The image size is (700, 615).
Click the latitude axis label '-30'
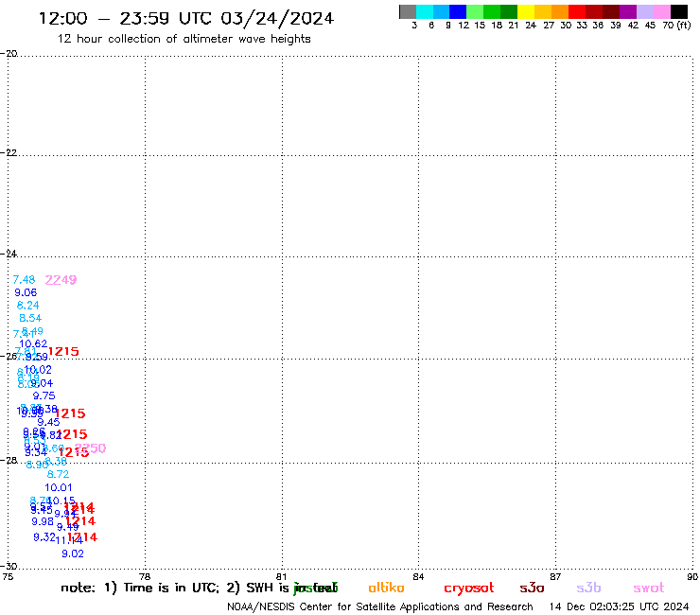(9, 567)
